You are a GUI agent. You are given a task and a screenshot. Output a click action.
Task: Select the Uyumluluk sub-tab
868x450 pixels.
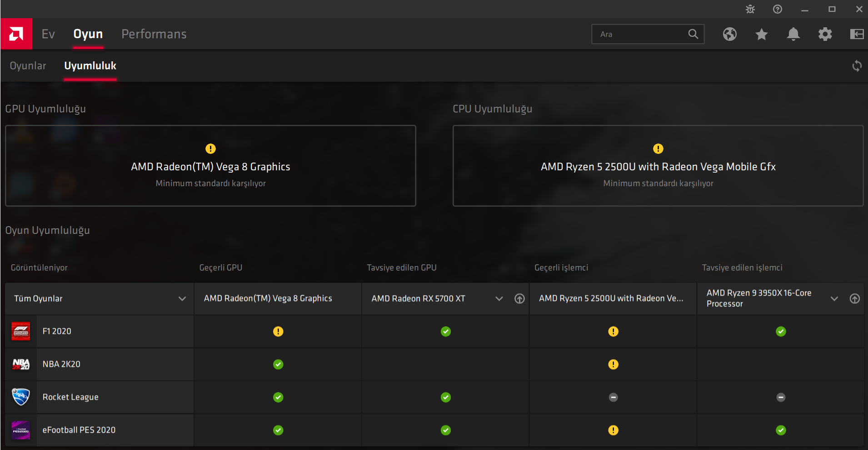[90, 66]
